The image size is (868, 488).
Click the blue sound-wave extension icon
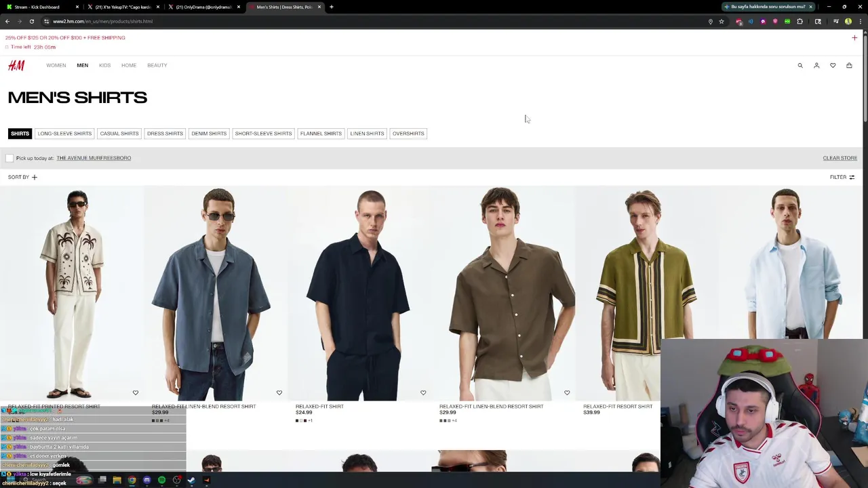(x=751, y=22)
